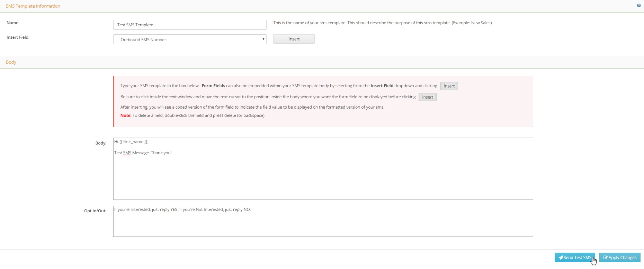Click the 'Name:' label
Image resolution: width=644 pixels, height=269 pixels.
pos(13,23)
